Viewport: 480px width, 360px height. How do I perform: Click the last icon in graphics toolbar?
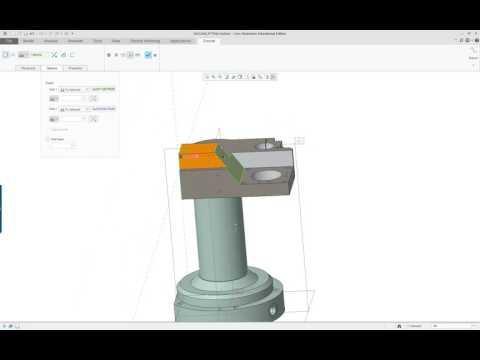tap(273, 77)
